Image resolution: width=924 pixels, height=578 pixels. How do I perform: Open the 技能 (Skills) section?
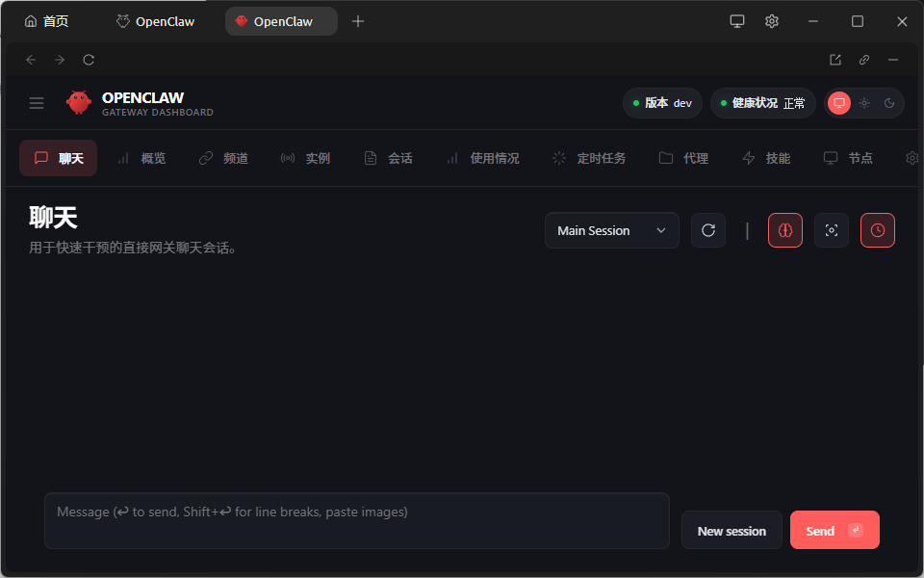(766, 158)
